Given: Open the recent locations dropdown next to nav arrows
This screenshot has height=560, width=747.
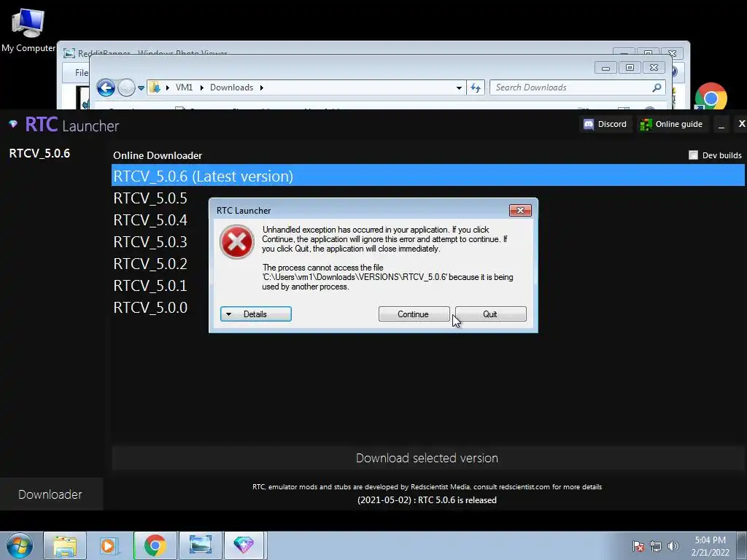Looking at the screenshot, I should 141,88.
